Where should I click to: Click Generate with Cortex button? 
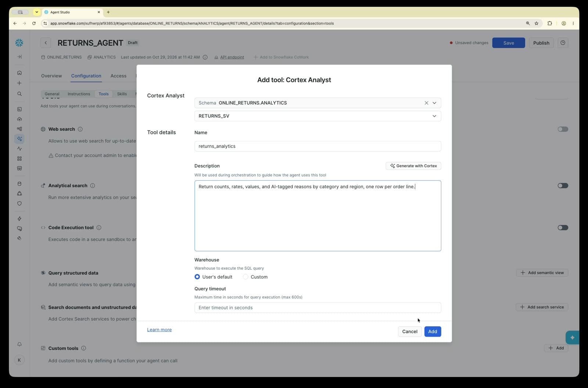pos(413,166)
